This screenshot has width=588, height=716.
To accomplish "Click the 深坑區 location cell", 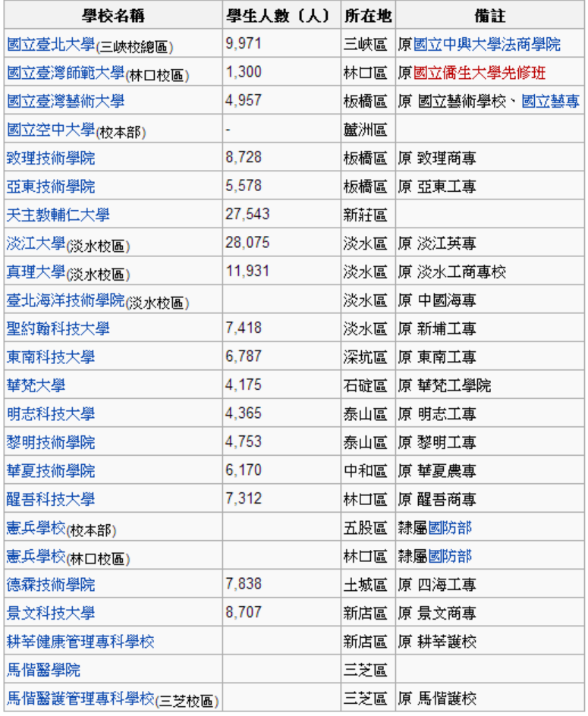I will pyautogui.click(x=368, y=357).
